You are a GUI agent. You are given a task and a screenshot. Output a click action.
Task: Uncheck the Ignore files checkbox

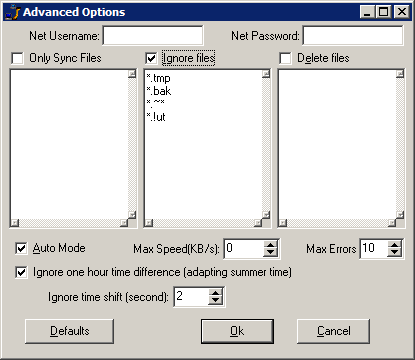[x=151, y=58]
